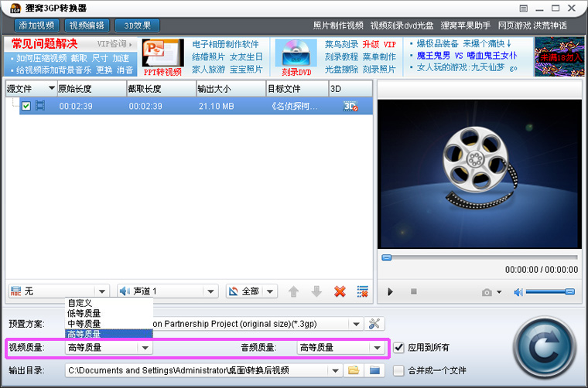Expand the 音频质量 dropdown
Screen dimensions: 588x388
378,348
